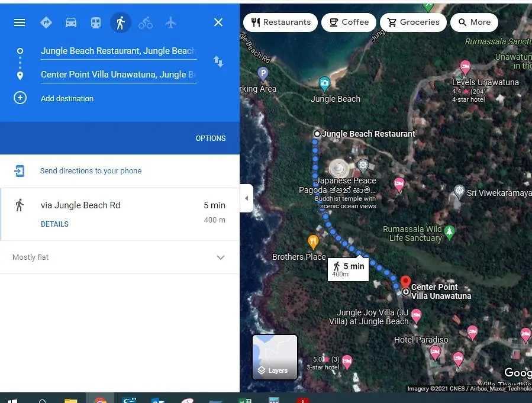The height and width of the screenshot is (403, 532).
Task: Select cycling travel mode icon
Action: pyautogui.click(x=146, y=22)
